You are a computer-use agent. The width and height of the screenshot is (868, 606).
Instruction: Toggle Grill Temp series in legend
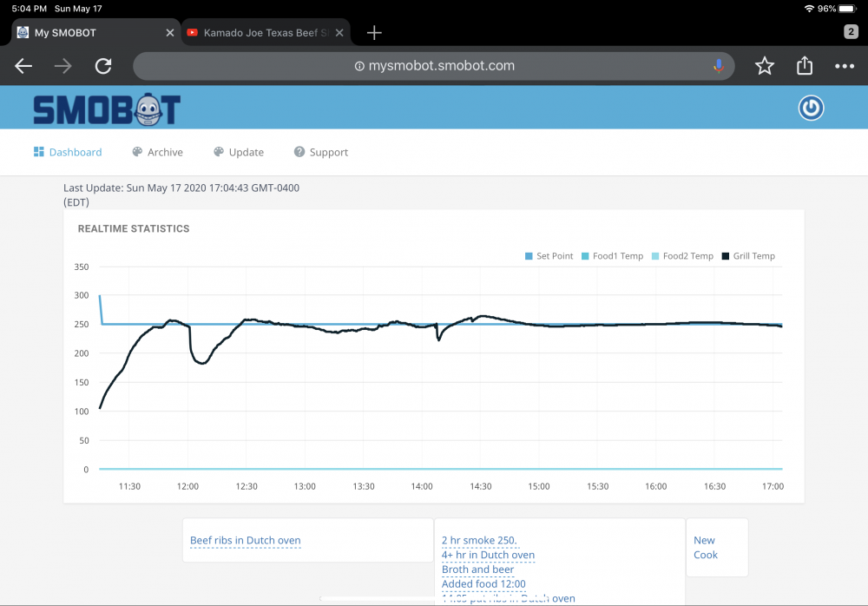pyautogui.click(x=748, y=256)
